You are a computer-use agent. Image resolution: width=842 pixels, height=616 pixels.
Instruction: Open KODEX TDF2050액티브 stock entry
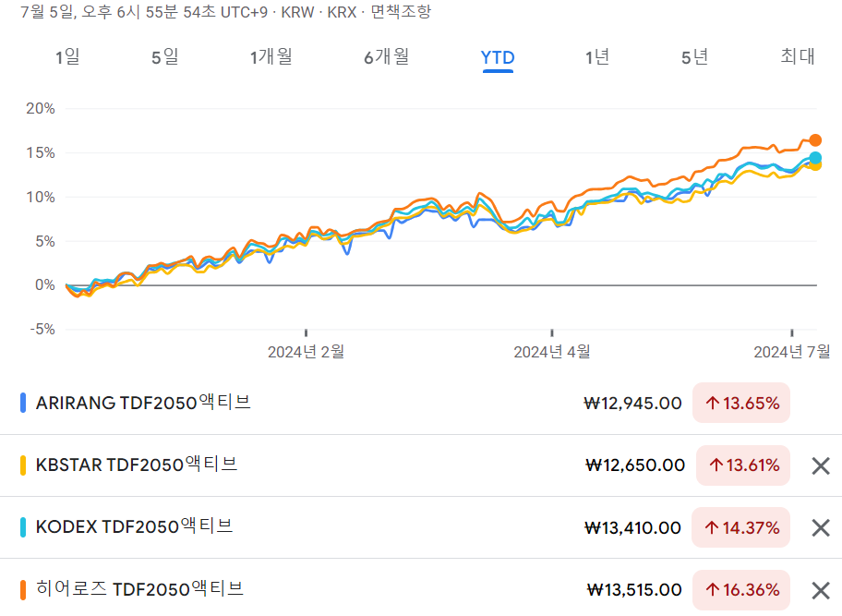tap(134, 526)
